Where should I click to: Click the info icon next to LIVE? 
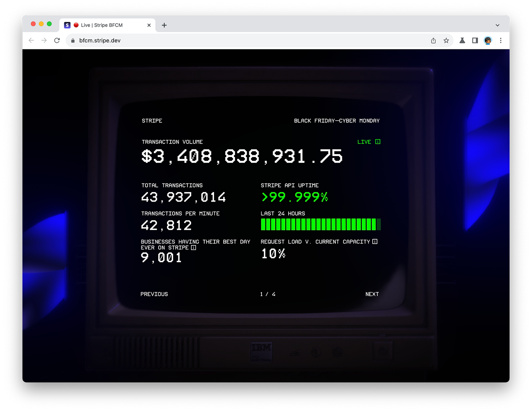(378, 142)
